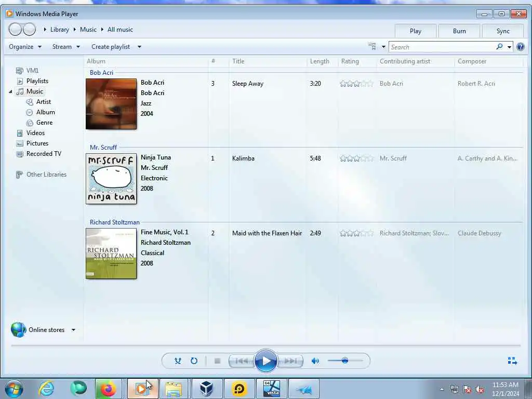This screenshot has height=399, width=532.
Task: Open the Stream menu
Action: click(x=66, y=47)
